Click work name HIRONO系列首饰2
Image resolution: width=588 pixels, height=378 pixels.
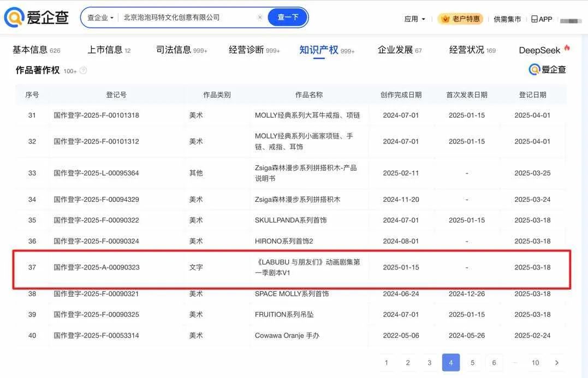tap(284, 241)
